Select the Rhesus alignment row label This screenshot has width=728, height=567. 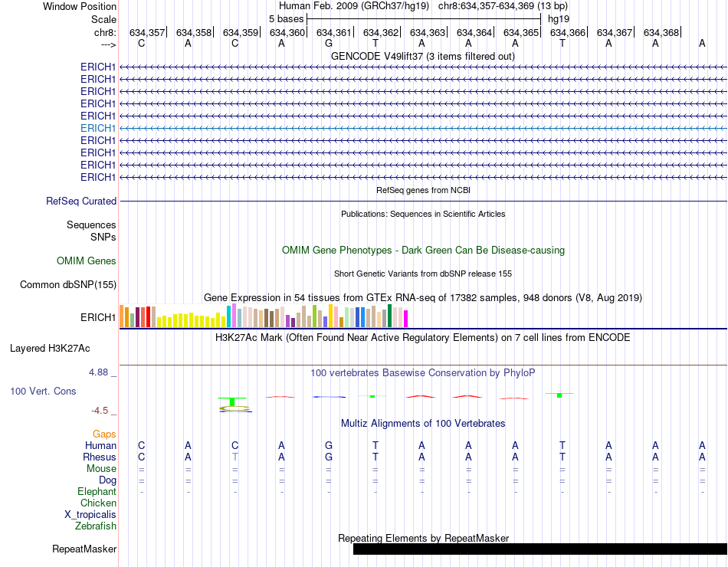point(100,457)
